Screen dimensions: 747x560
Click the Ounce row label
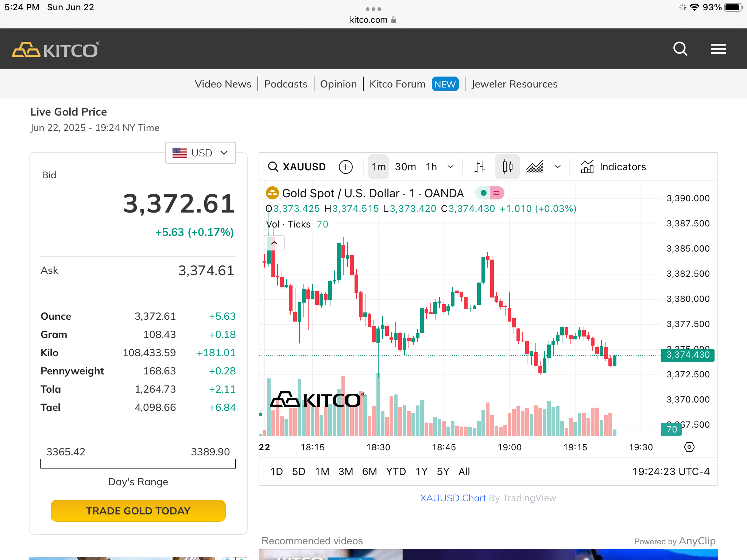pos(56,316)
